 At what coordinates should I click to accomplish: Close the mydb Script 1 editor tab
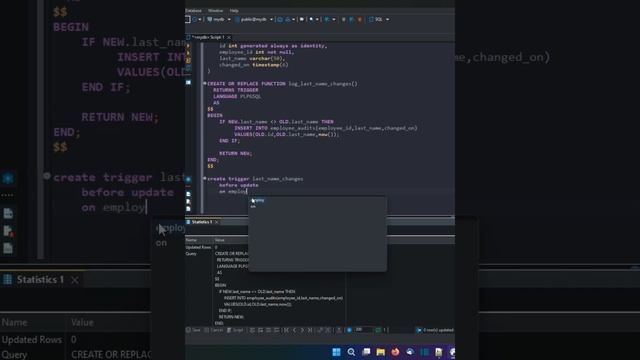229,37
